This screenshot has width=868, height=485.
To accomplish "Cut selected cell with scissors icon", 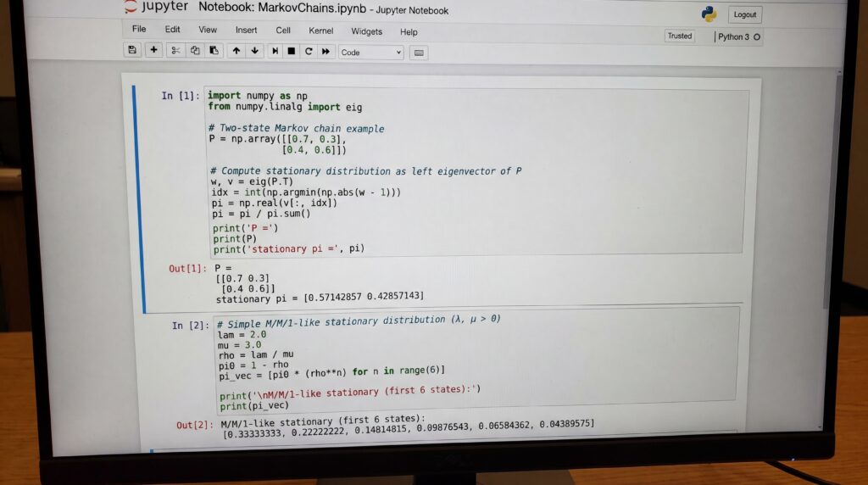I will click(175, 50).
